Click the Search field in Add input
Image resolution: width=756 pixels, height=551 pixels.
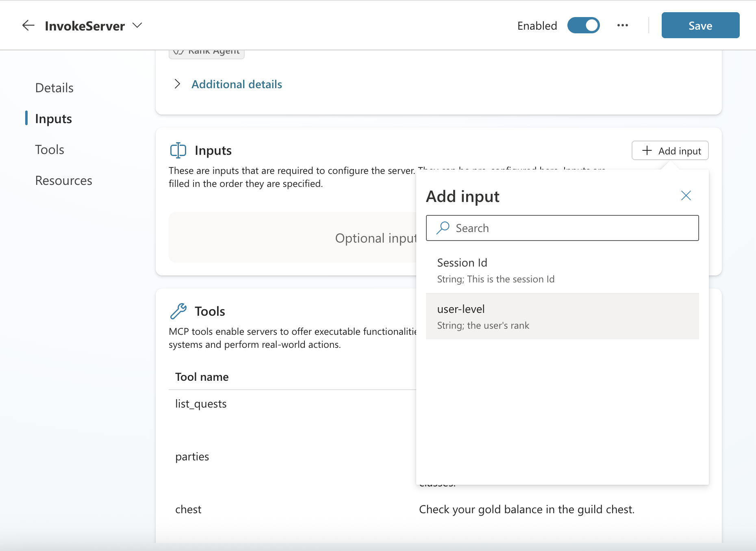pos(569,228)
